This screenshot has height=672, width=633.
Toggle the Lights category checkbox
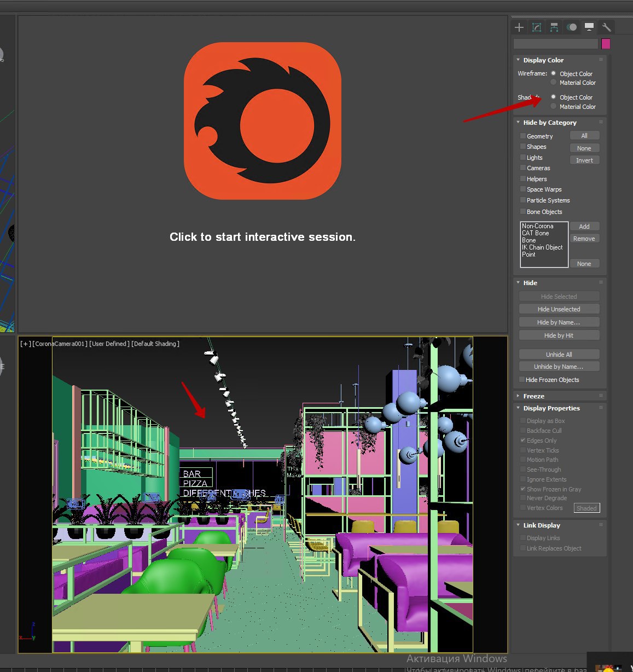[522, 157]
